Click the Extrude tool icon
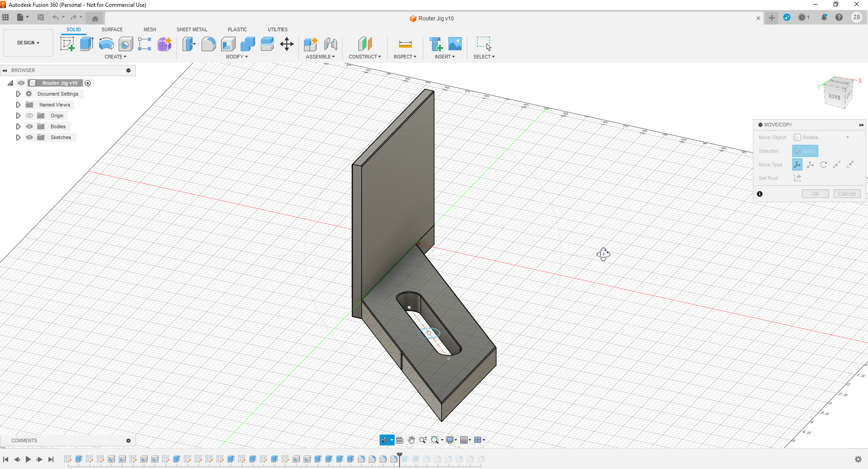The height and width of the screenshot is (469, 868). coord(87,44)
